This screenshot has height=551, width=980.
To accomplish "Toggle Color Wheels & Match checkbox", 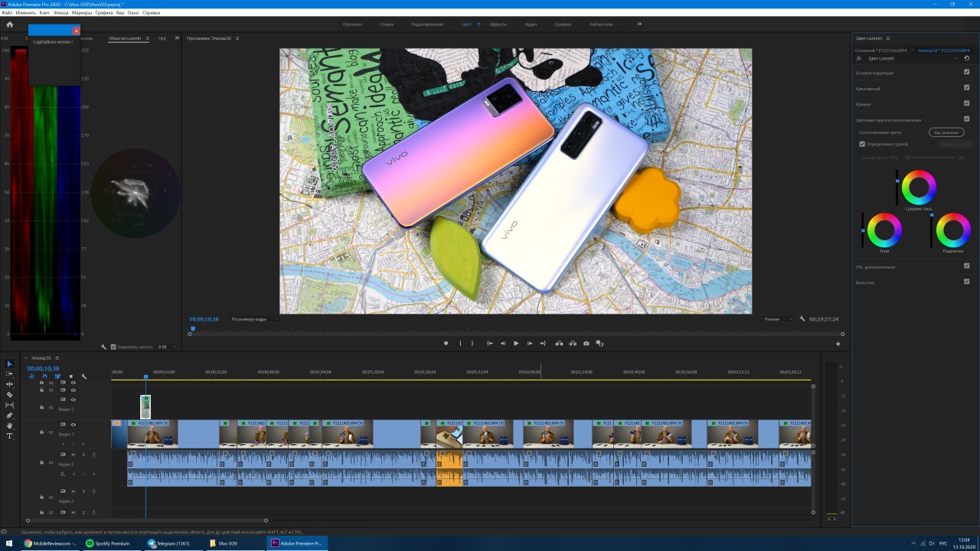I will click(x=966, y=119).
